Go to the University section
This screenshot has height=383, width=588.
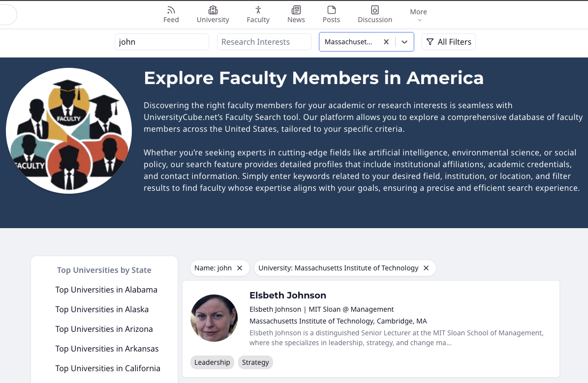213,15
